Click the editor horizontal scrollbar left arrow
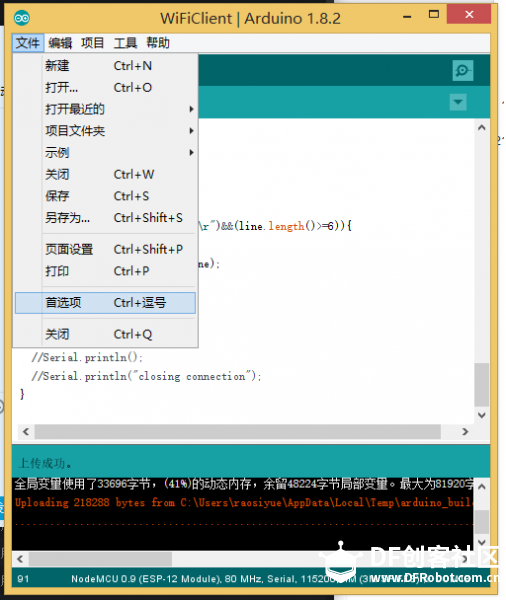 pyautogui.click(x=26, y=432)
